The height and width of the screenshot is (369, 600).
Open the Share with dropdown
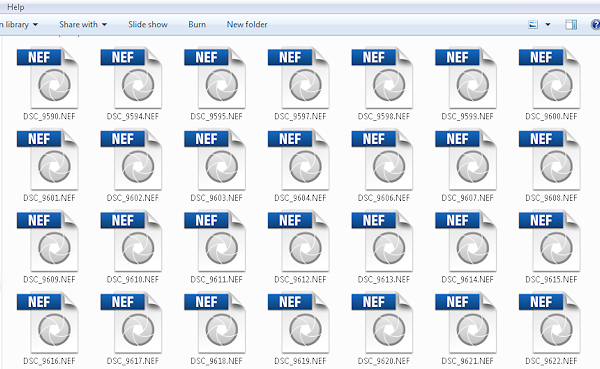[x=83, y=24]
